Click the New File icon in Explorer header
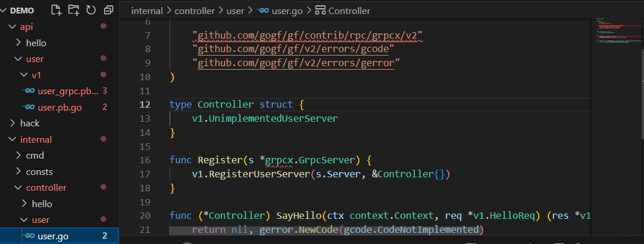644x244 pixels. [56, 10]
